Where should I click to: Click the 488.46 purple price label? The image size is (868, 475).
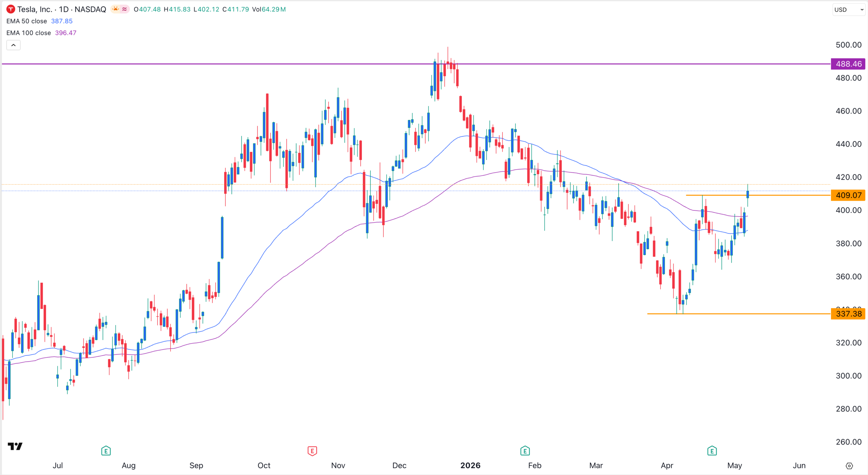click(848, 64)
